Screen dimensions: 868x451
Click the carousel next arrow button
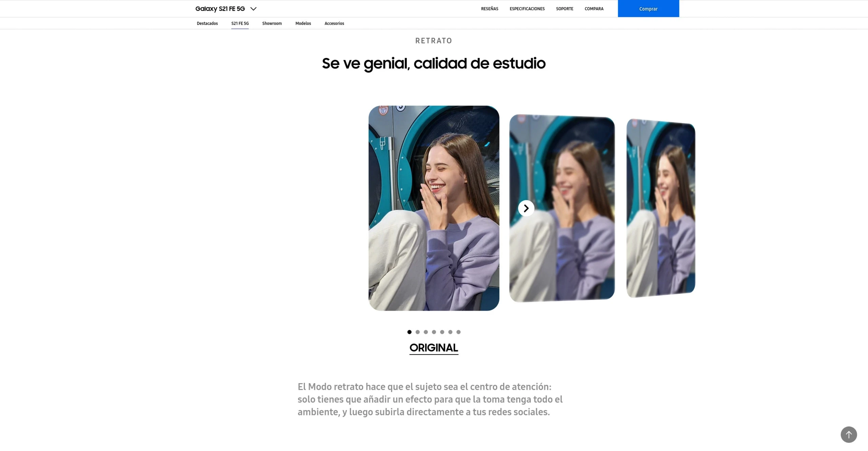click(526, 208)
